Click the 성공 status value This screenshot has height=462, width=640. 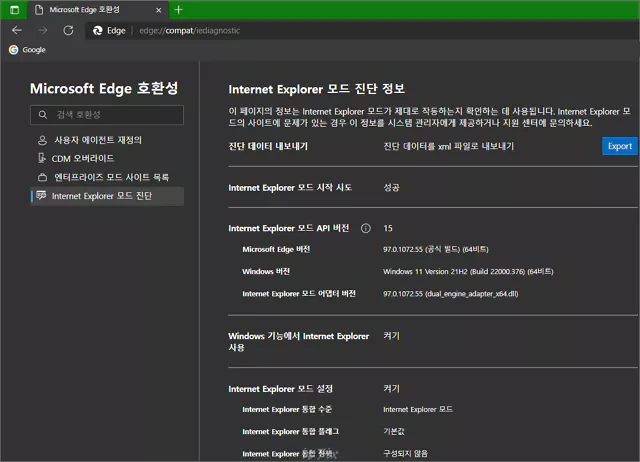[x=391, y=187]
